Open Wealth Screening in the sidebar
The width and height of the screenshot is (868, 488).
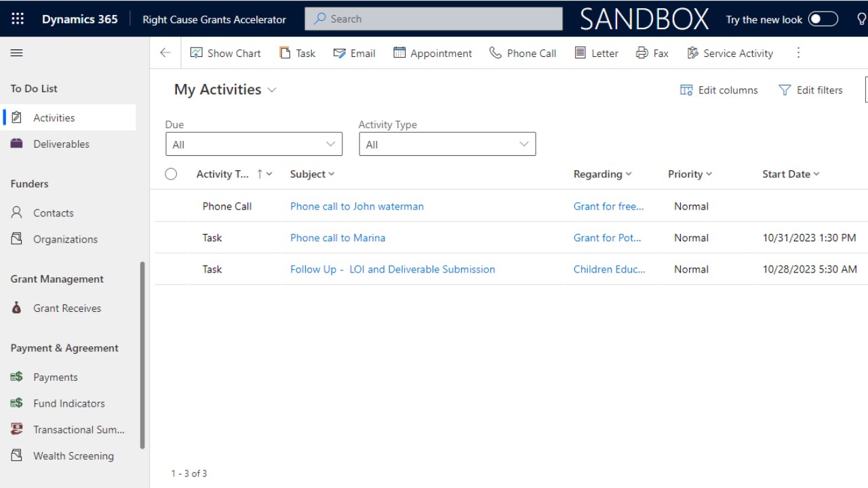coord(69,456)
